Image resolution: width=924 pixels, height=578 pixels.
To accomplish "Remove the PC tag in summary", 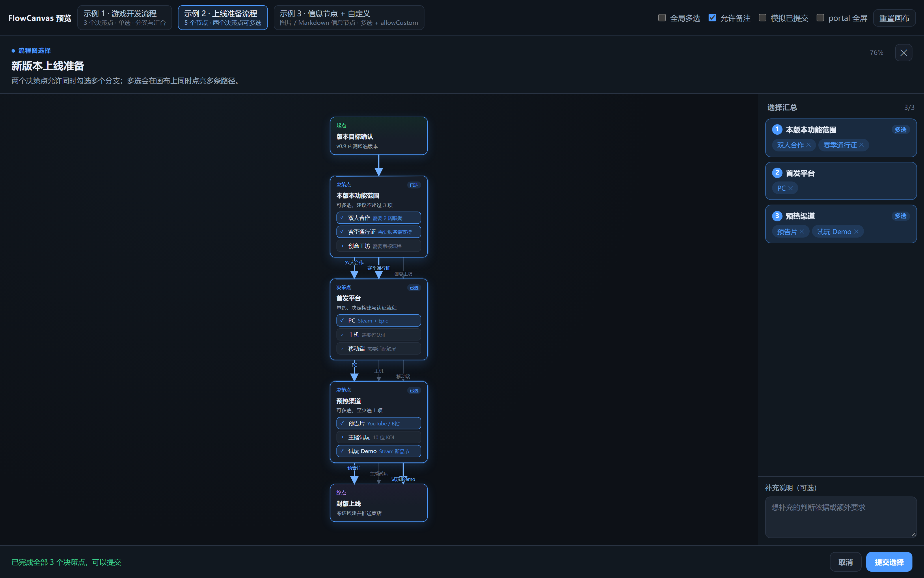I will point(790,188).
